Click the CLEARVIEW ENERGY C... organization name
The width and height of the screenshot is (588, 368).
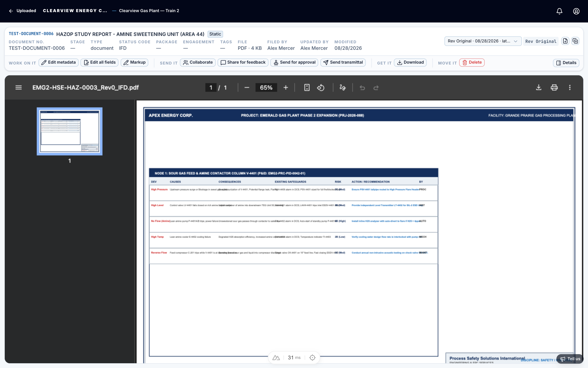point(75,11)
